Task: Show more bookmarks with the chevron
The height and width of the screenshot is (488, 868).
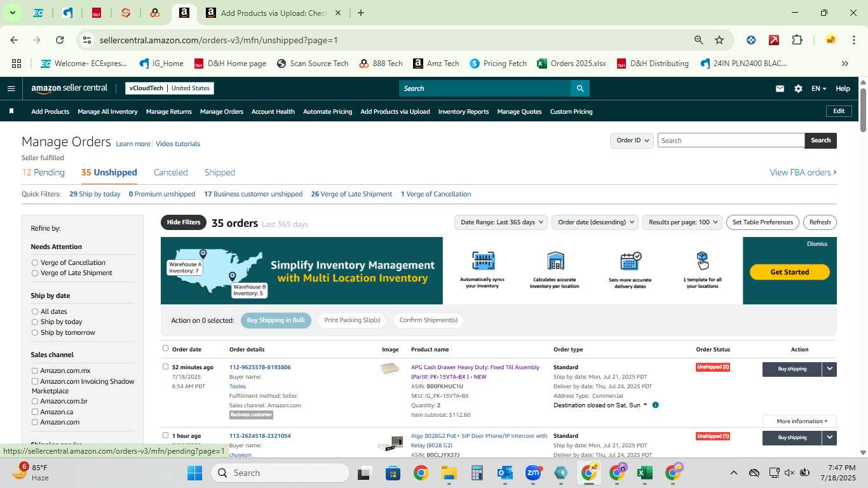Action: [844, 64]
